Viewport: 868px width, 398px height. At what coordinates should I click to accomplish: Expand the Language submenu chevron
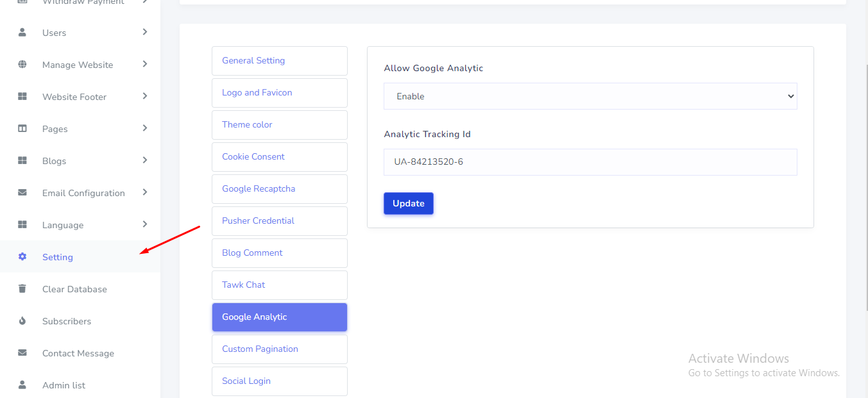click(x=145, y=224)
